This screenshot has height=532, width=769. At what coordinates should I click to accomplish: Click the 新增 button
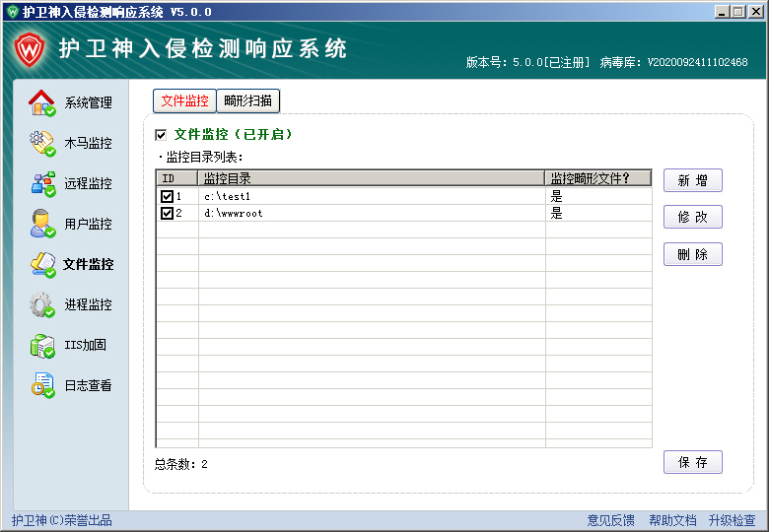tap(692, 180)
